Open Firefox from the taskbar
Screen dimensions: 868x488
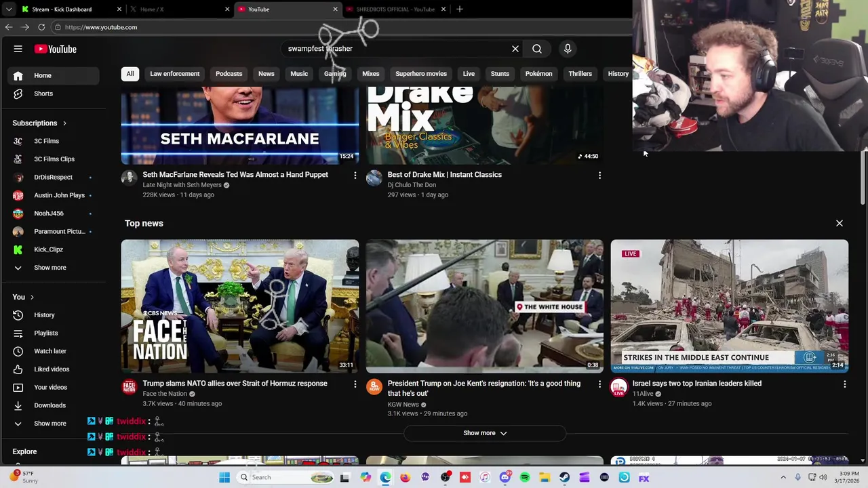405,477
